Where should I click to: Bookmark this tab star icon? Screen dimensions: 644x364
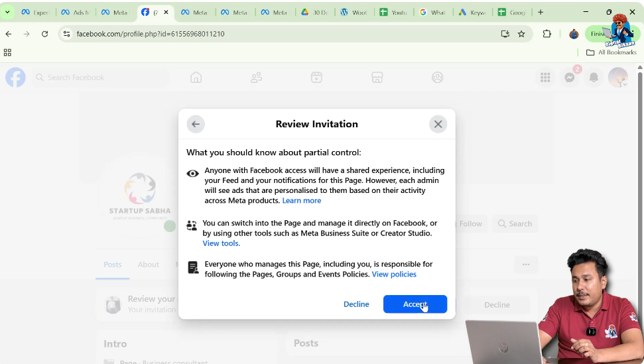[x=521, y=34]
